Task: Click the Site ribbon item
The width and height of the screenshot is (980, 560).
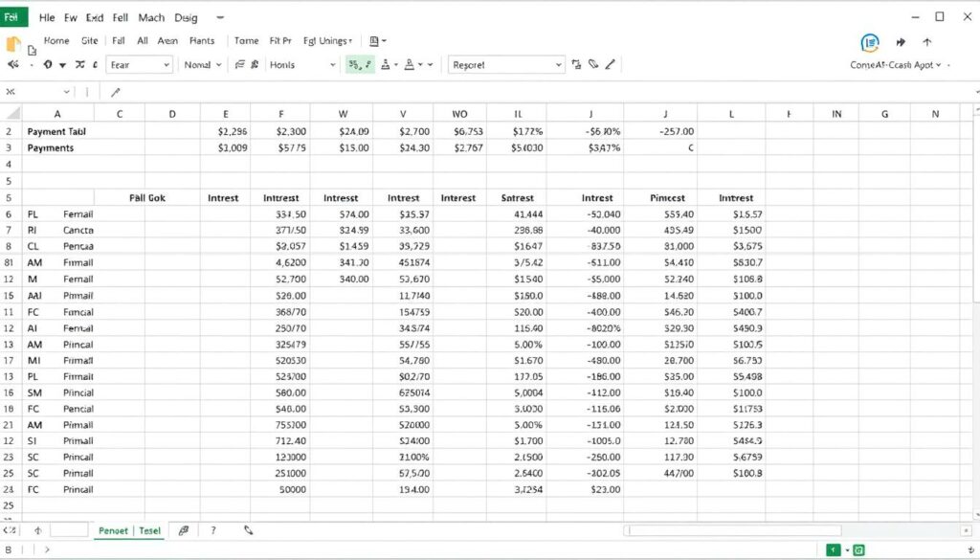Action: 89,40
